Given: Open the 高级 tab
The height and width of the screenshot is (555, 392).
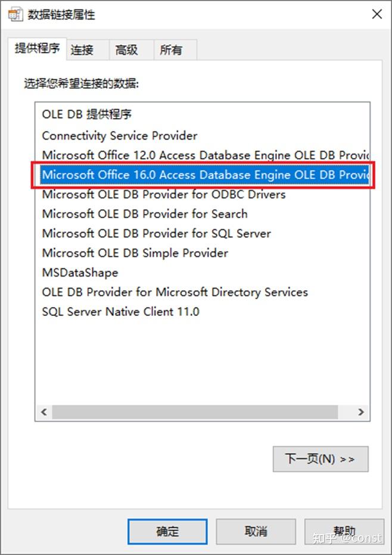Looking at the screenshot, I should click(x=126, y=50).
